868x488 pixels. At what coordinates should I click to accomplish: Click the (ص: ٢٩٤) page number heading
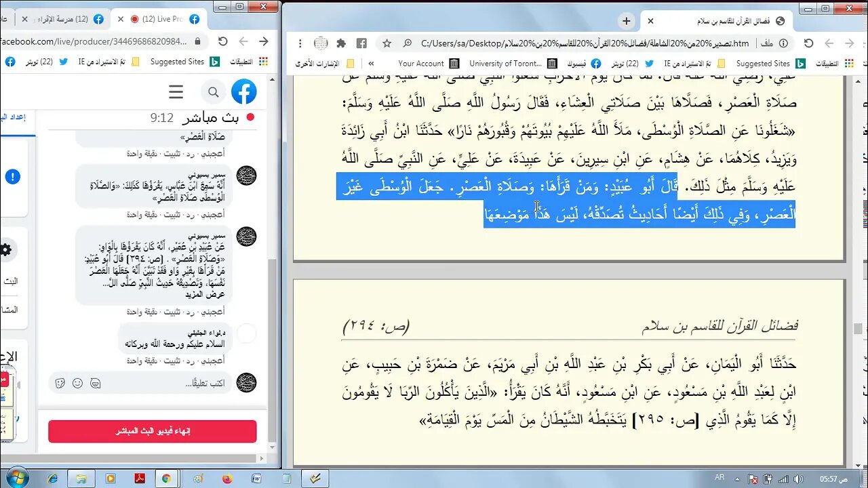tap(376, 326)
